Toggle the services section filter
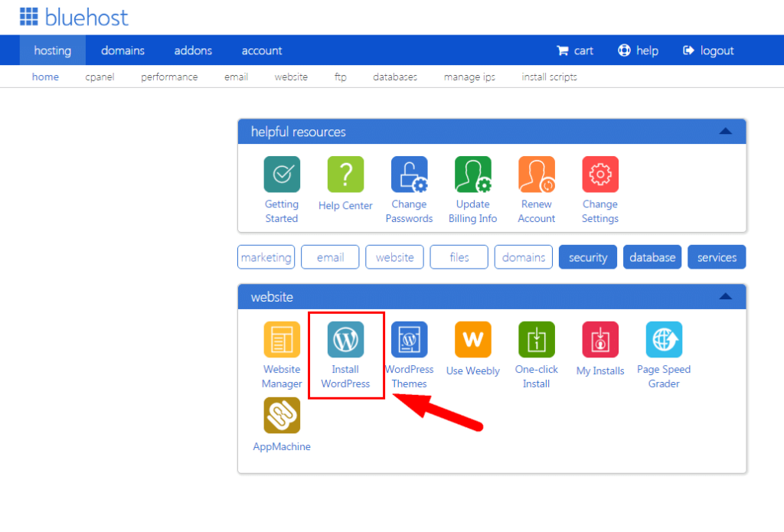The height and width of the screenshot is (532, 784). click(717, 257)
